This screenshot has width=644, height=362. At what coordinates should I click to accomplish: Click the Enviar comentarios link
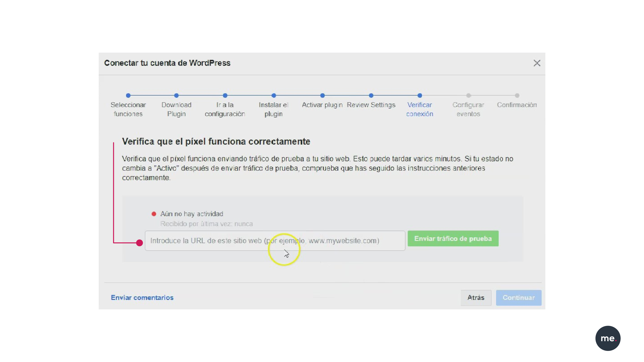click(142, 298)
